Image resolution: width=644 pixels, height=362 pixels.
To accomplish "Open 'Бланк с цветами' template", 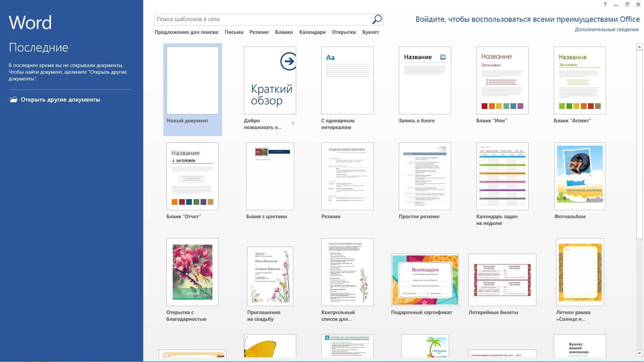I will click(x=270, y=176).
